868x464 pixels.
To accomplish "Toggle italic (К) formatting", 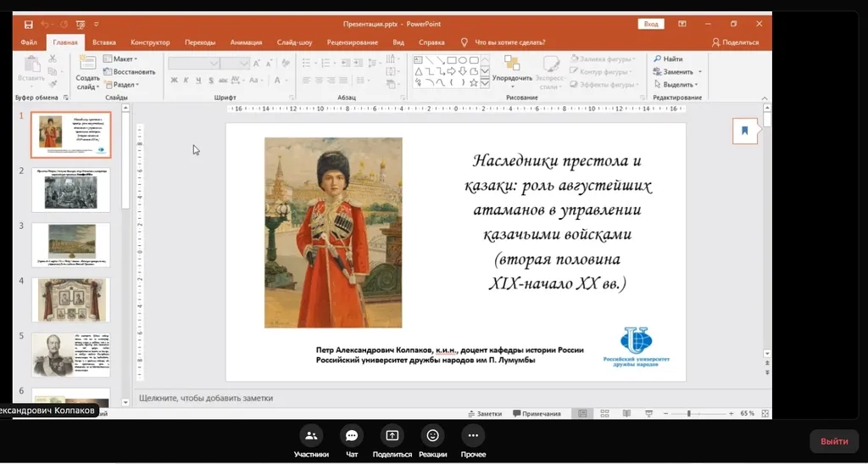I will 186,81.
